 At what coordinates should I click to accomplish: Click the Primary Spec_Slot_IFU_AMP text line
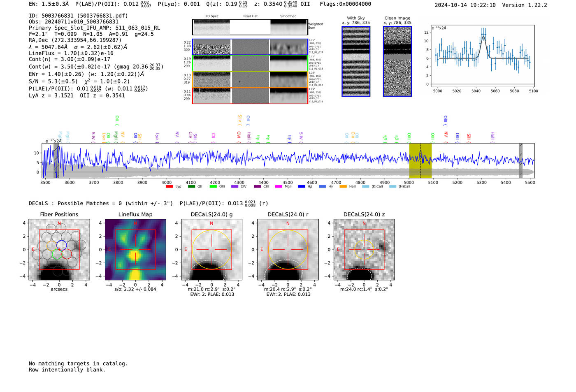[x=94, y=28]
